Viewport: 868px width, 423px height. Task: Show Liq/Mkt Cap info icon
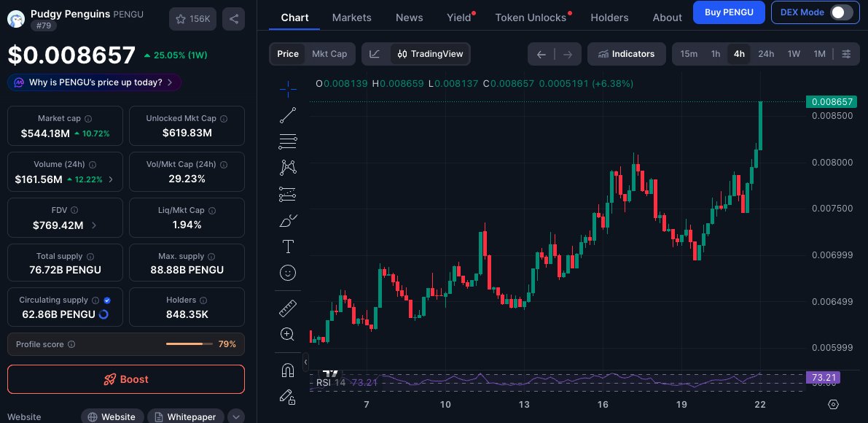(x=212, y=210)
